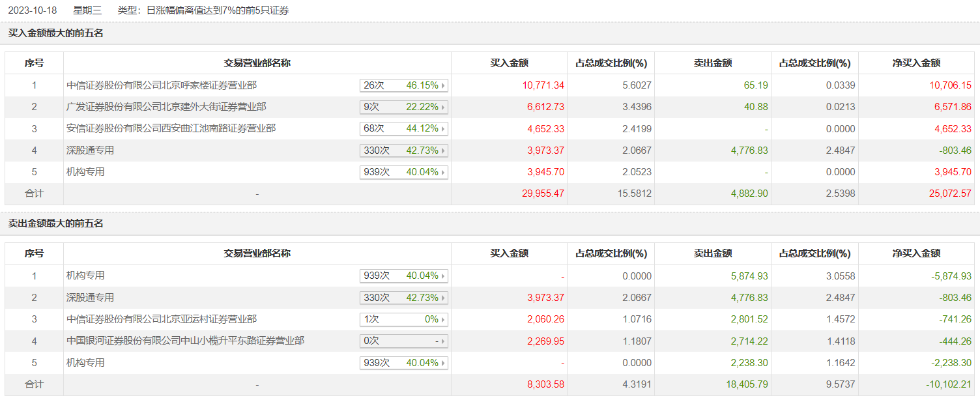This screenshot has height=400, width=980.
Task: Open 中信证券北京呼家楼证券营业部 link
Action: 162,85
